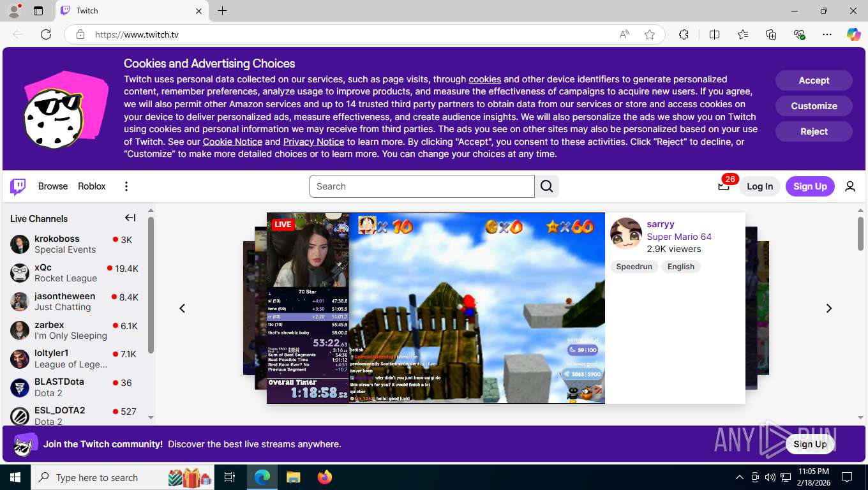Select the Twitch browser tab

pyautogui.click(x=132, y=11)
